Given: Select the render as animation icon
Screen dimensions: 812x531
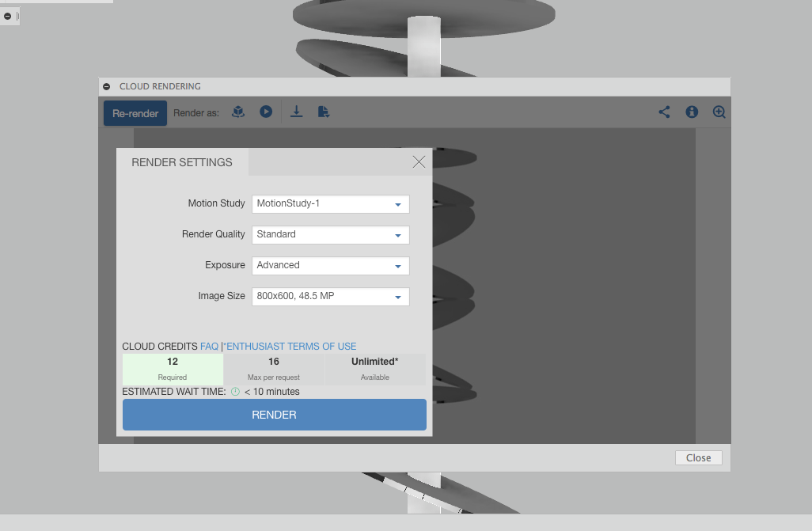Looking at the screenshot, I should point(265,112).
